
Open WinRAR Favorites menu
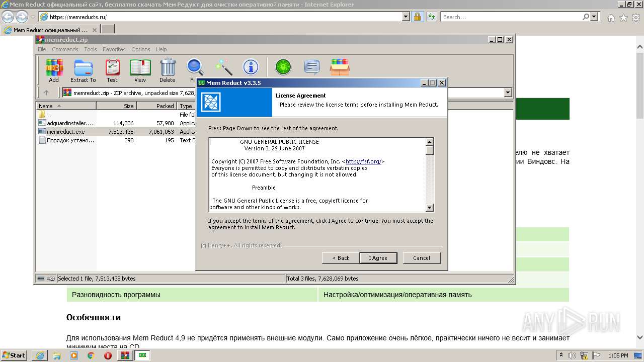[114, 49]
